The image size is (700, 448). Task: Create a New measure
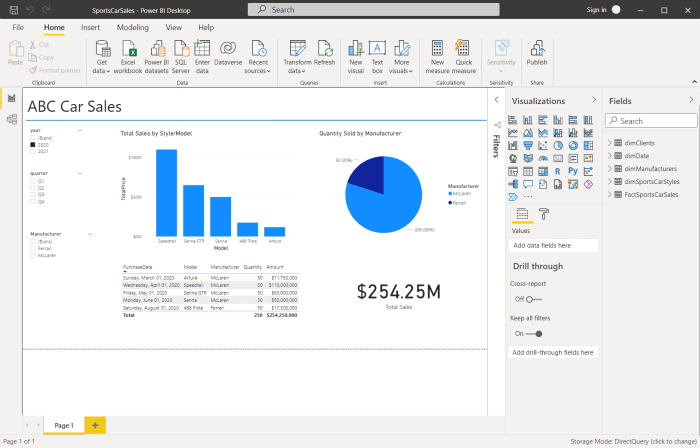tap(438, 57)
